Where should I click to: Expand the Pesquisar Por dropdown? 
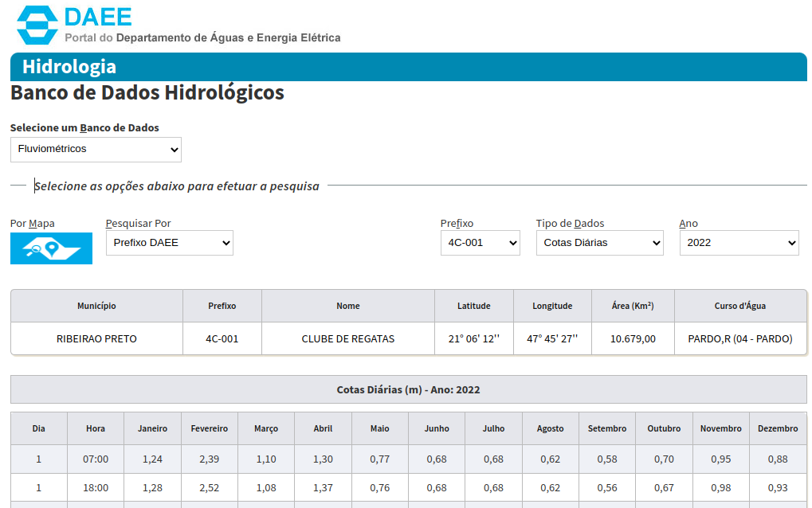click(169, 243)
